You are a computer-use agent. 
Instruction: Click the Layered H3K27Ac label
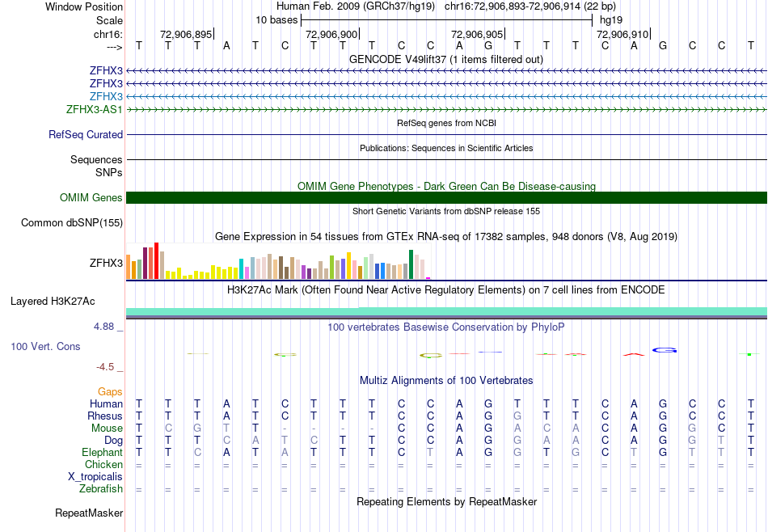click(x=53, y=302)
